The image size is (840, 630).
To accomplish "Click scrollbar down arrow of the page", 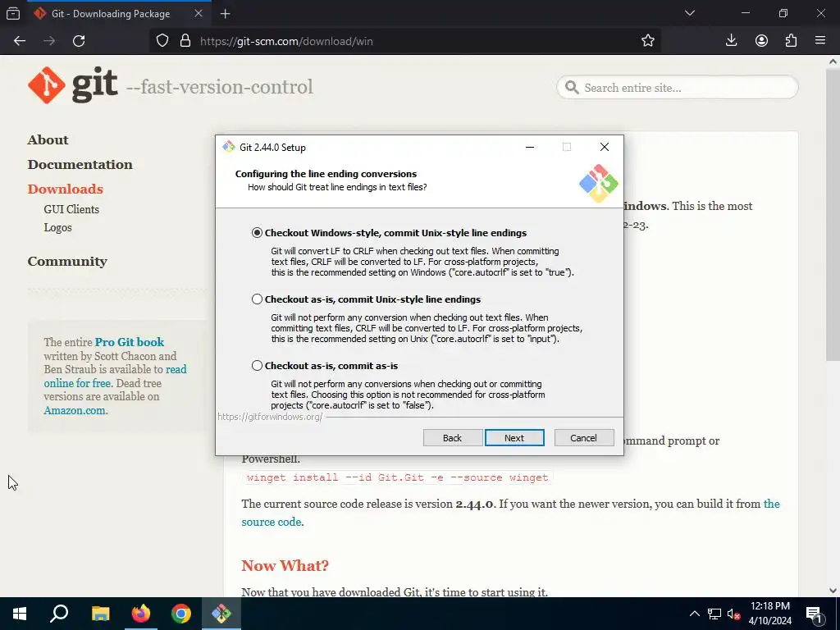I will (x=833, y=591).
